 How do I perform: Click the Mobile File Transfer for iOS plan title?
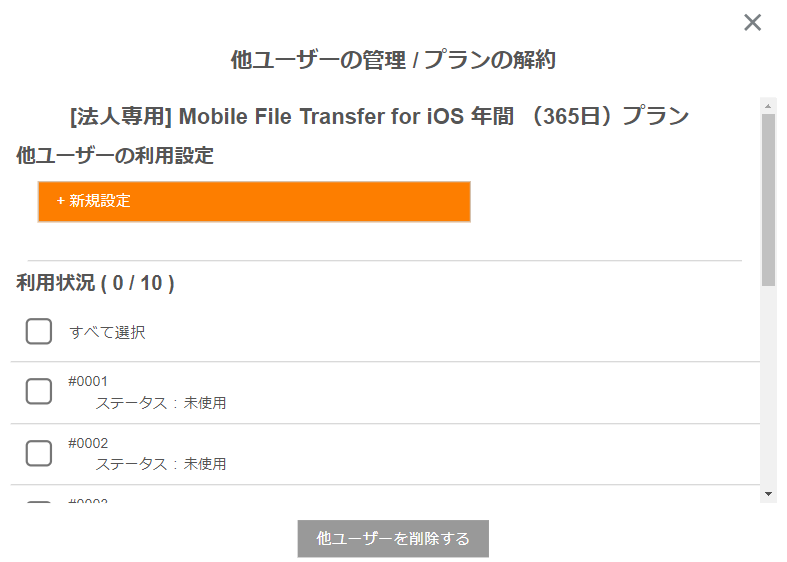tap(379, 116)
